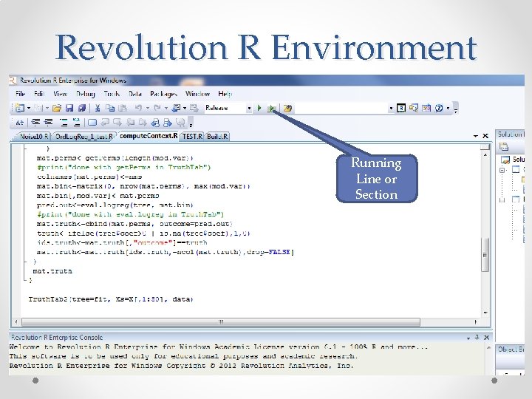Click the Decrease Indent icon
Screen dimensions: 532x399
36,123
